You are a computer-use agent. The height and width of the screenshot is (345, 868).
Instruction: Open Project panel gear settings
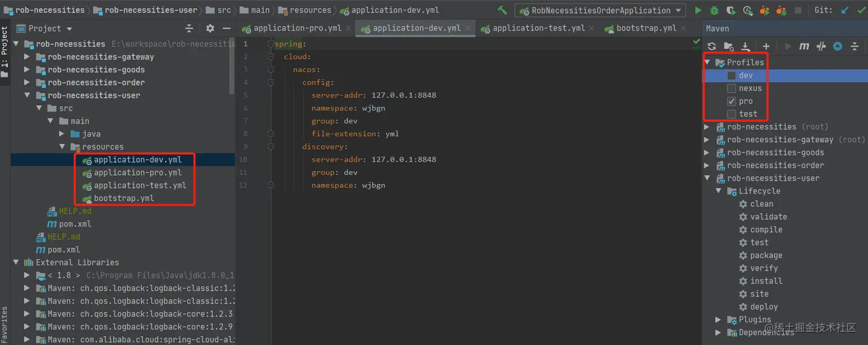[210, 29]
